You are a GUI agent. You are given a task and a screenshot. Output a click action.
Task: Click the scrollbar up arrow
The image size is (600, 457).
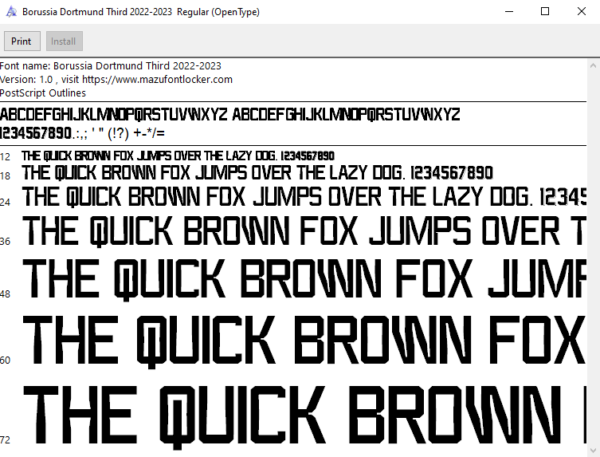point(593,65)
